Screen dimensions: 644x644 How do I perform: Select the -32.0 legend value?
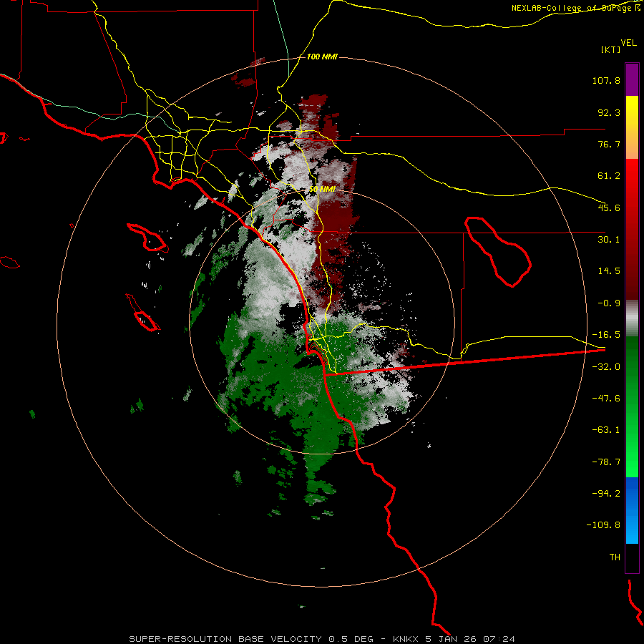click(606, 367)
